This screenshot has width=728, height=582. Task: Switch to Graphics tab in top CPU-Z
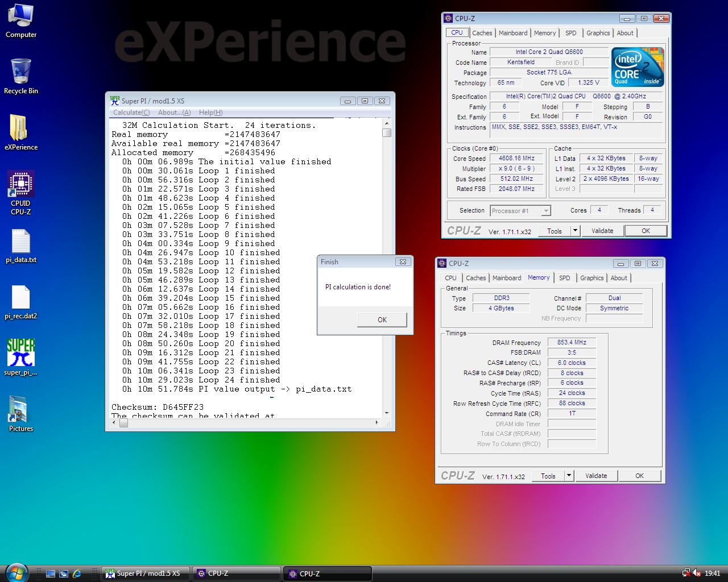tap(598, 33)
